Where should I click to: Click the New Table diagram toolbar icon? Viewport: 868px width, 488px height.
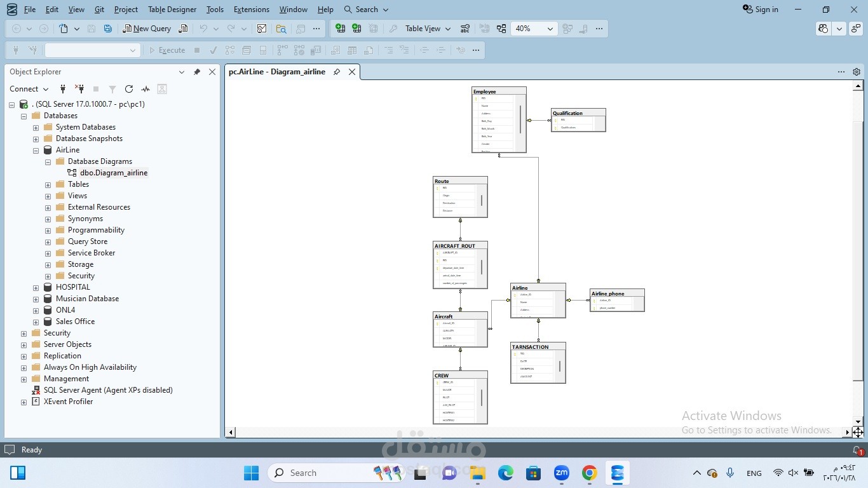(x=340, y=29)
